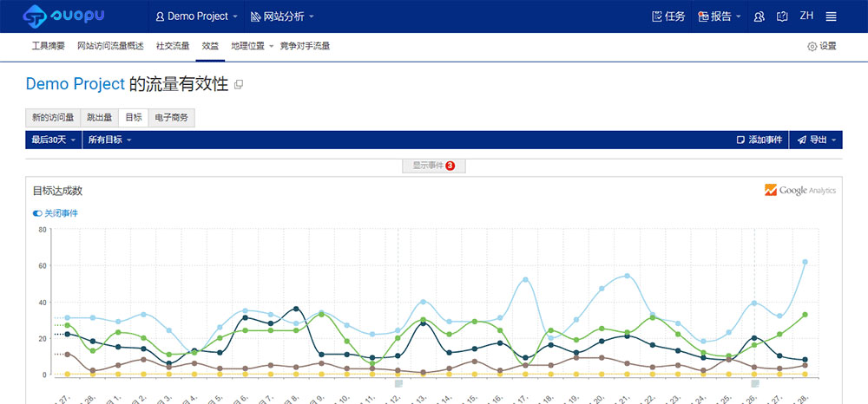Open the 导出 export dropdown
Viewport: 868px width, 404px height.
816,140
